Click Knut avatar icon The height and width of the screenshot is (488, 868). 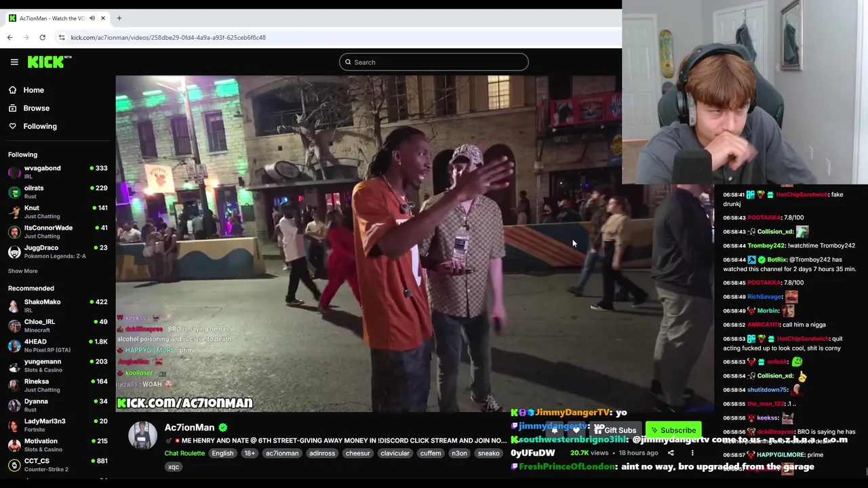[x=14, y=212]
